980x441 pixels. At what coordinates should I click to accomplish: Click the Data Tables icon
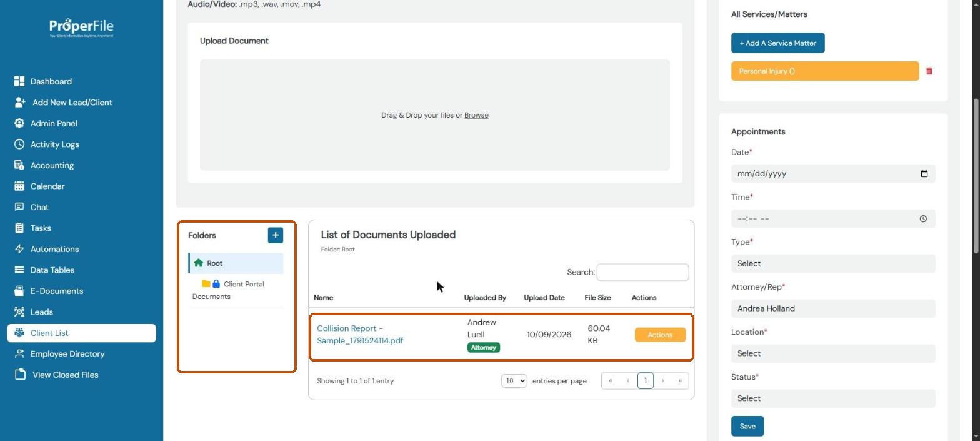click(x=19, y=270)
